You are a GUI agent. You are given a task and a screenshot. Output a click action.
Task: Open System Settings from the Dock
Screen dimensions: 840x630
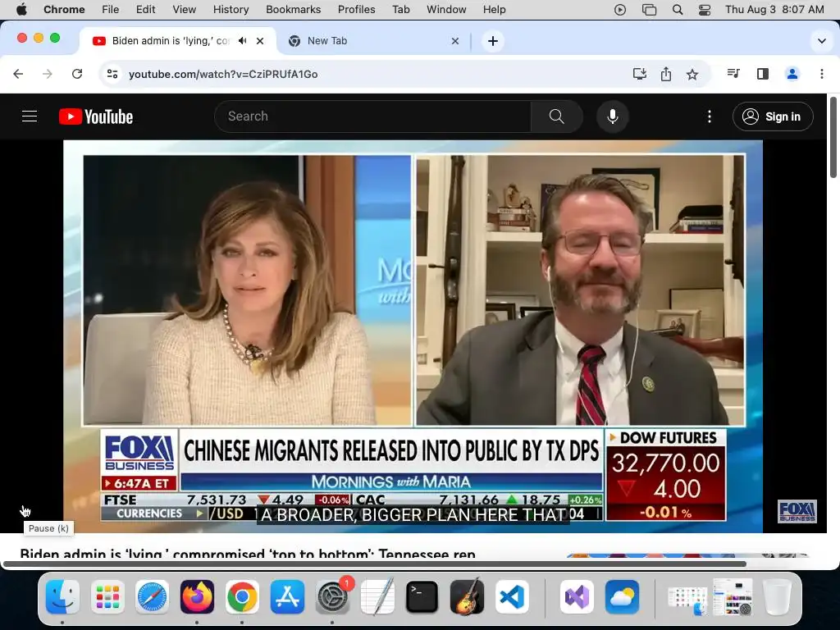coord(332,596)
